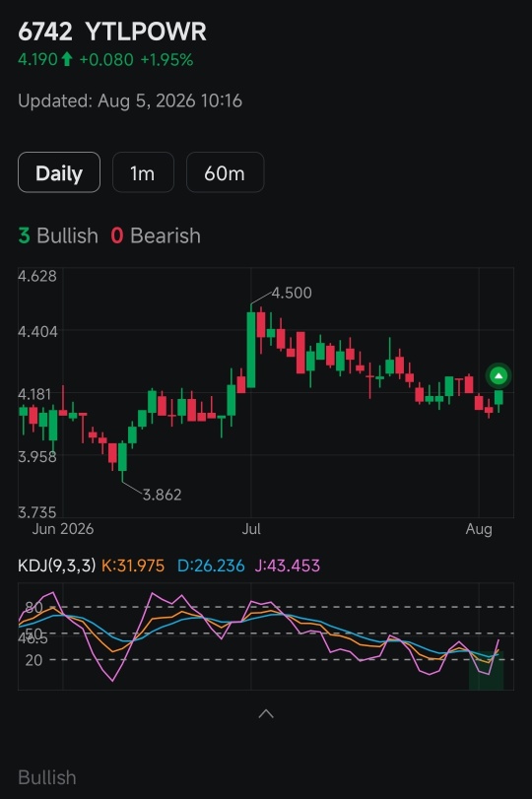Expand the chevron below the KDJ chart
This screenshot has height=799, width=532.
pos(266,714)
